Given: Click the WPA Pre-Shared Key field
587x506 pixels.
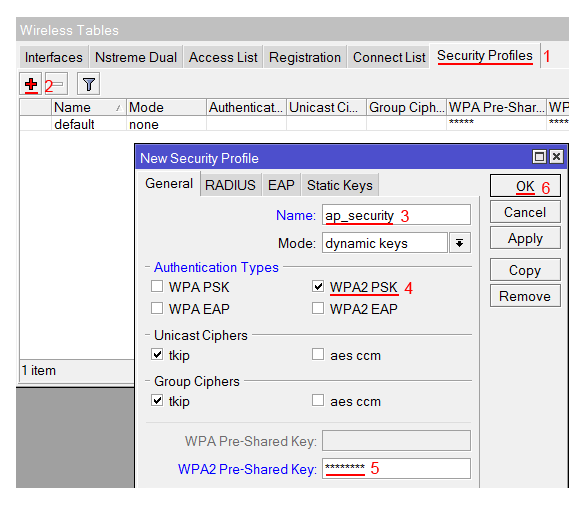Looking at the screenshot, I should 396,441.
